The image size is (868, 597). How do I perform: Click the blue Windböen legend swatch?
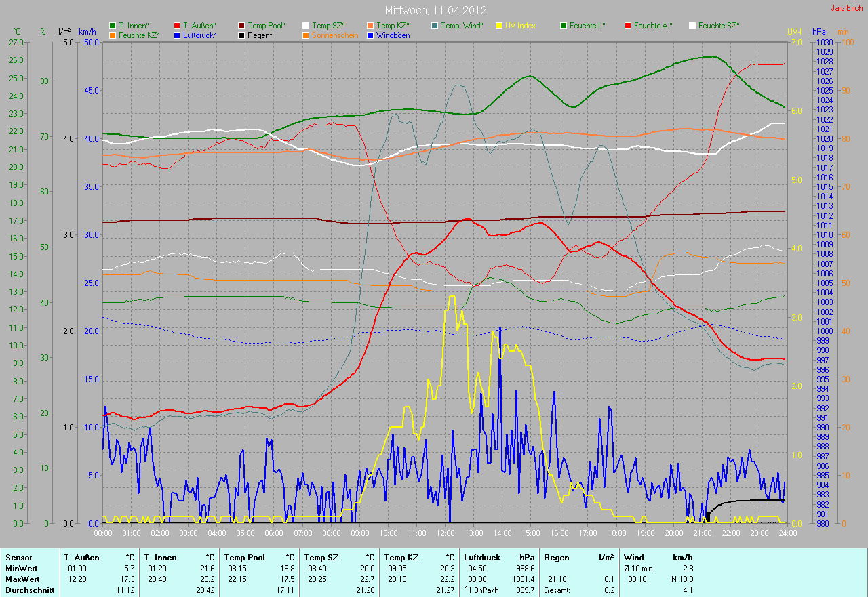tap(370, 35)
